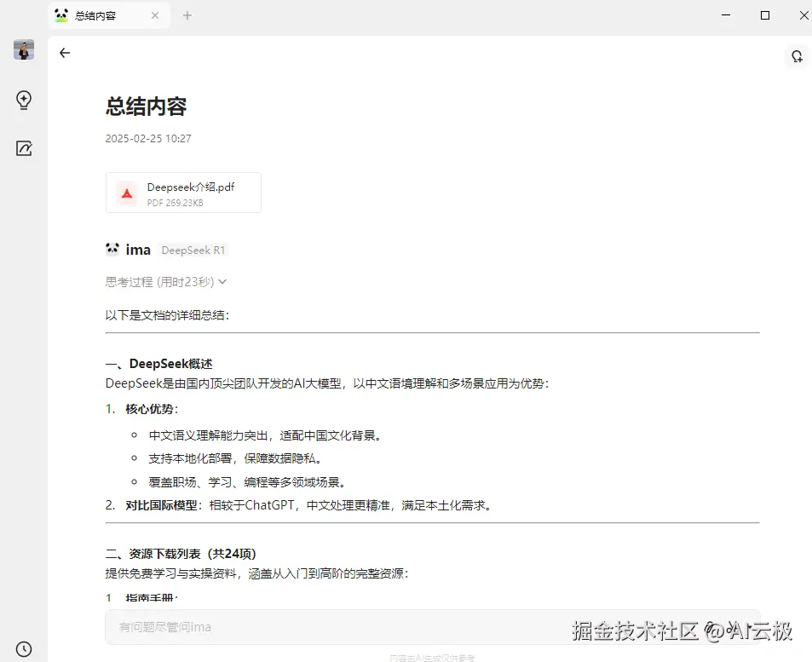The width and height of the screenshot is (812, 662).
Task: Click the panda icon in the tab
Action: click(x=61, y=15)
